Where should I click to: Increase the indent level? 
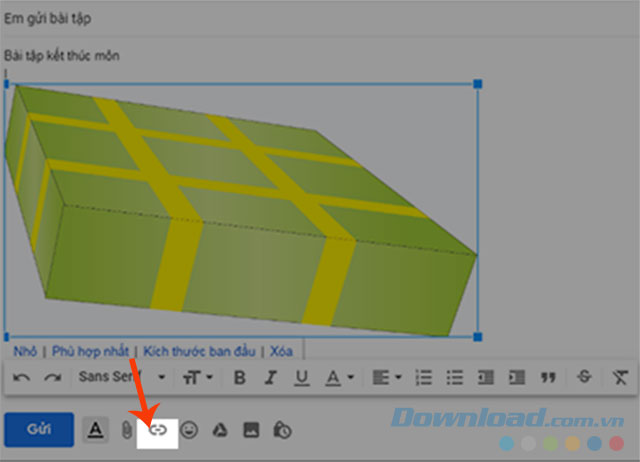[517, 378]
